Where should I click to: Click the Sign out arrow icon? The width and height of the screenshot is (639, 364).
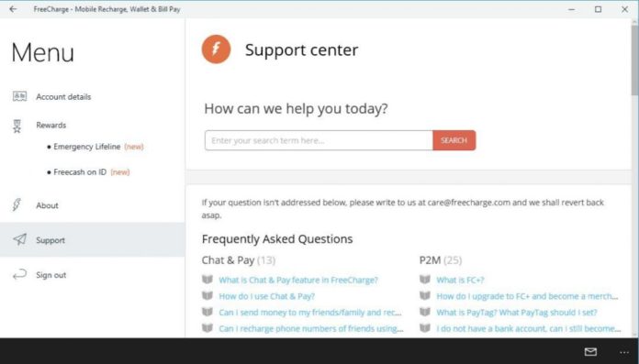point(19,275)
